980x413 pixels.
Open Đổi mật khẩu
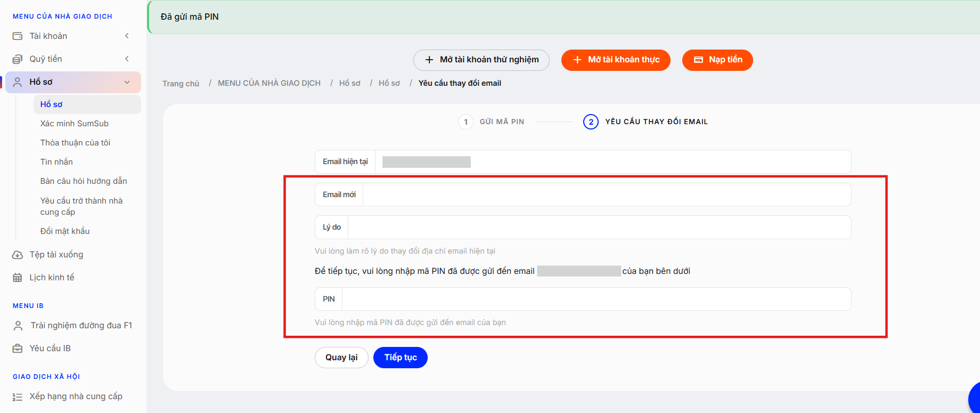tap(65, 231)
